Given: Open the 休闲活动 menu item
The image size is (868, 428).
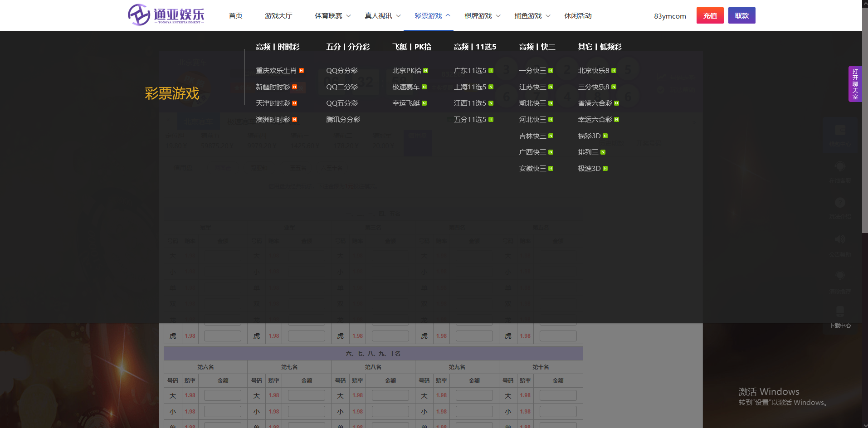Looking at the screenshot, I should tap(578, 16).
